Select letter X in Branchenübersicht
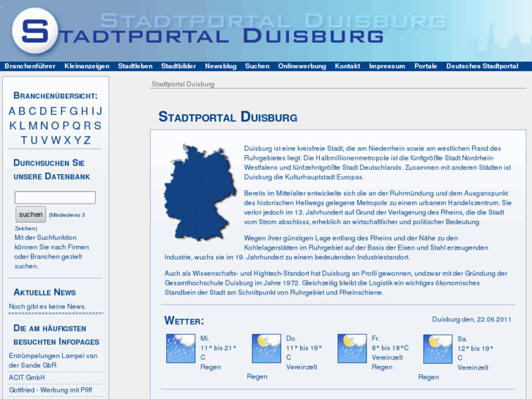The width and height of the screenshot is (532, 399). tap(67, 141)
